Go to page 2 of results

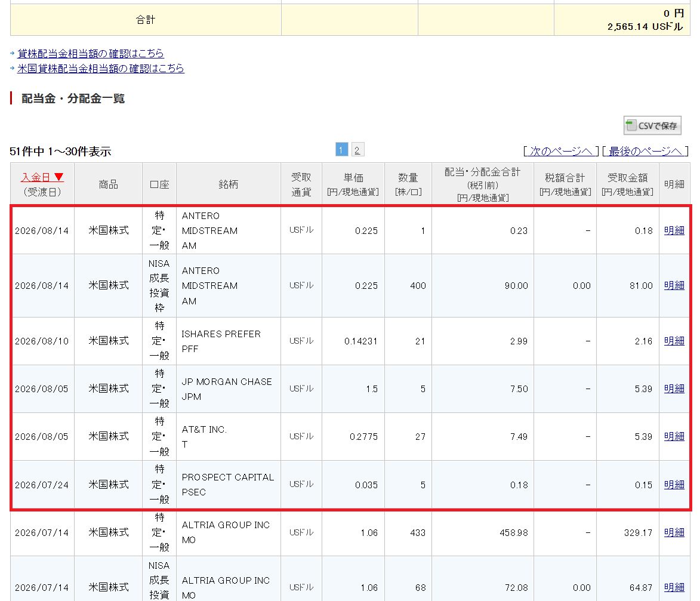click(357, 150)
